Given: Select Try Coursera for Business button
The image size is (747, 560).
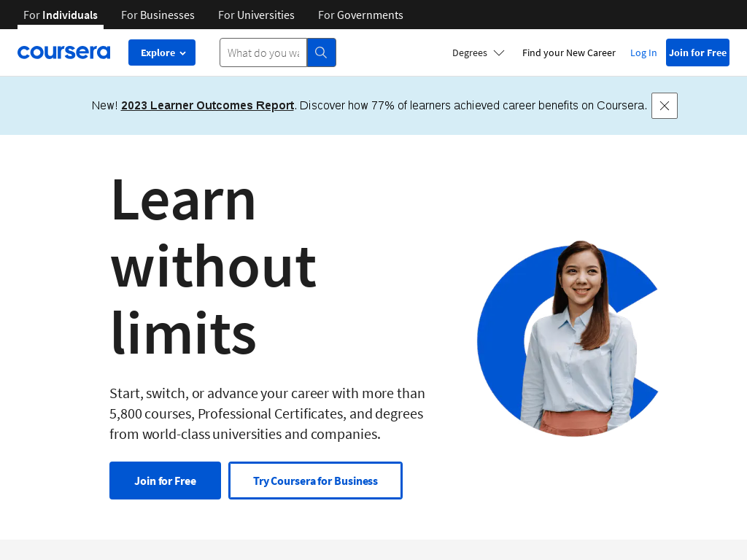Looking at the screenshot, I should coord(315,481).
